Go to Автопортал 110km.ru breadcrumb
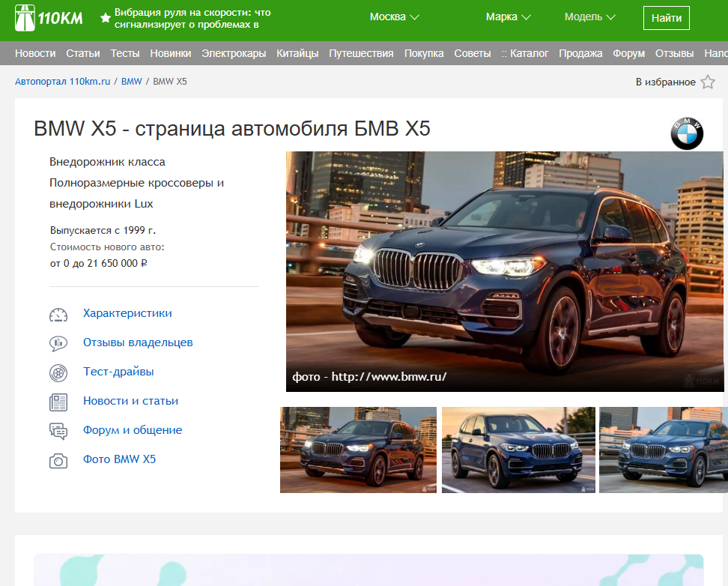Image resolution: width=728 pixels, height=586 pixels. (63, 82)
